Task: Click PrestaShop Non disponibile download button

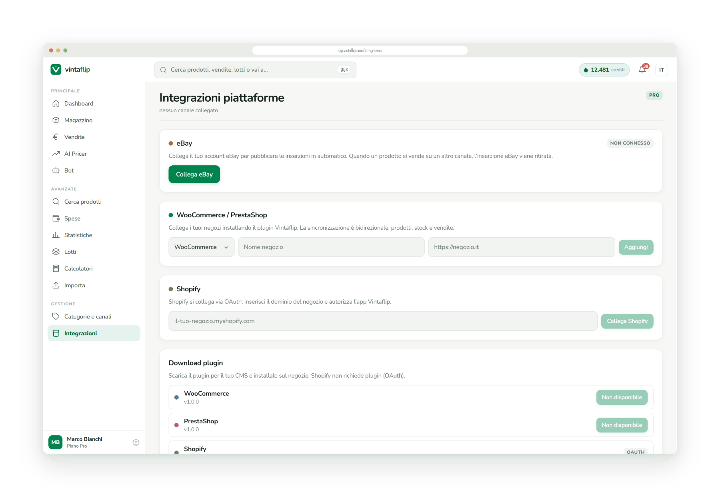Action: pyautogui.click(x=622, y=425)
